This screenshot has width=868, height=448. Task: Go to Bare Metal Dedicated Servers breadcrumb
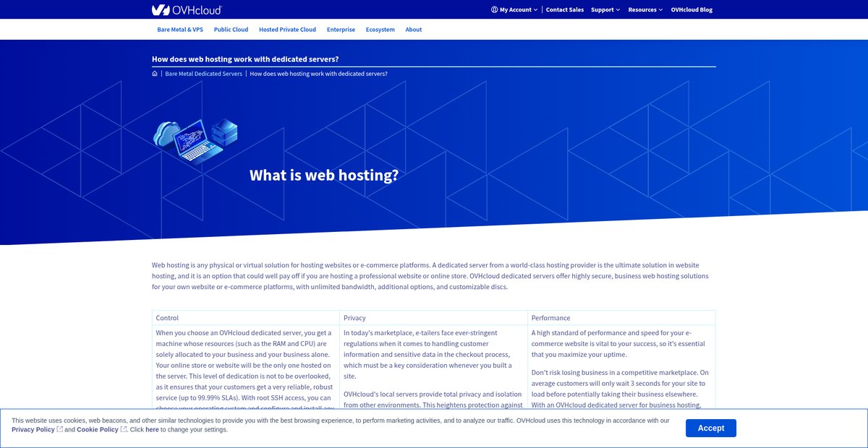(x=203, y=74)
